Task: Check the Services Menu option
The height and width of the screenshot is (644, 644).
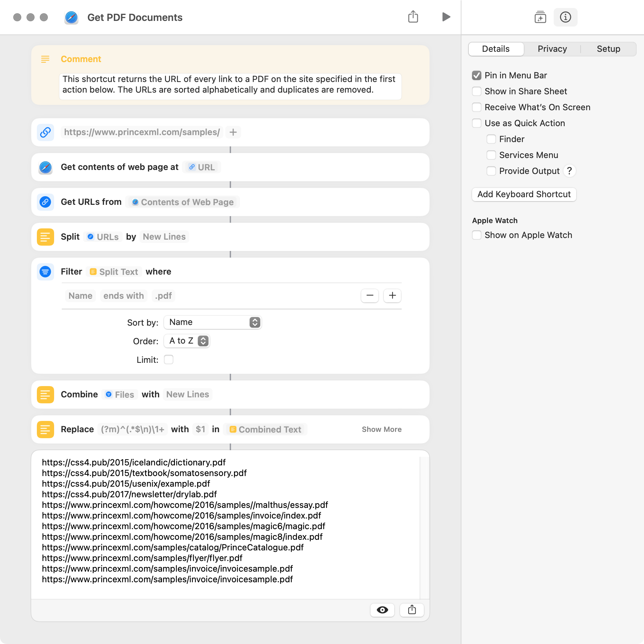Action: [x=491, y=155]
